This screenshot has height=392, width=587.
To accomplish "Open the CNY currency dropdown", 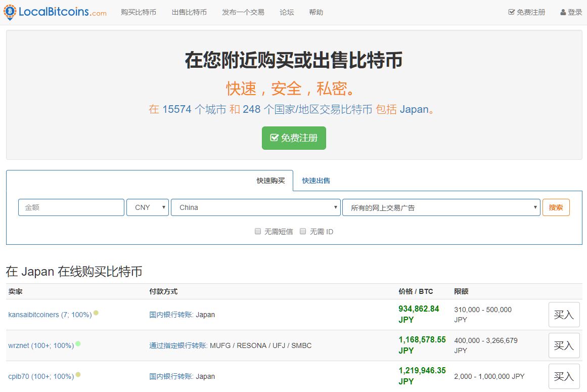I will click(x=148, y=207).
